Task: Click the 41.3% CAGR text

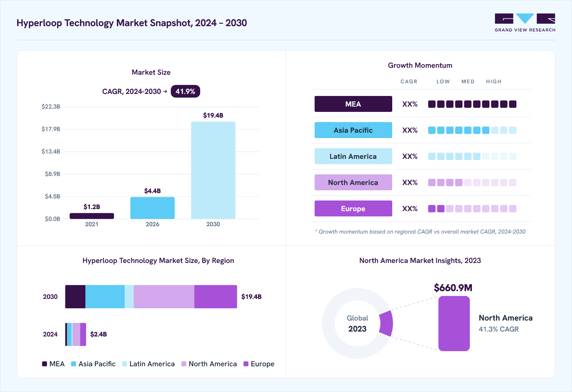Action: tap(499, 329)
